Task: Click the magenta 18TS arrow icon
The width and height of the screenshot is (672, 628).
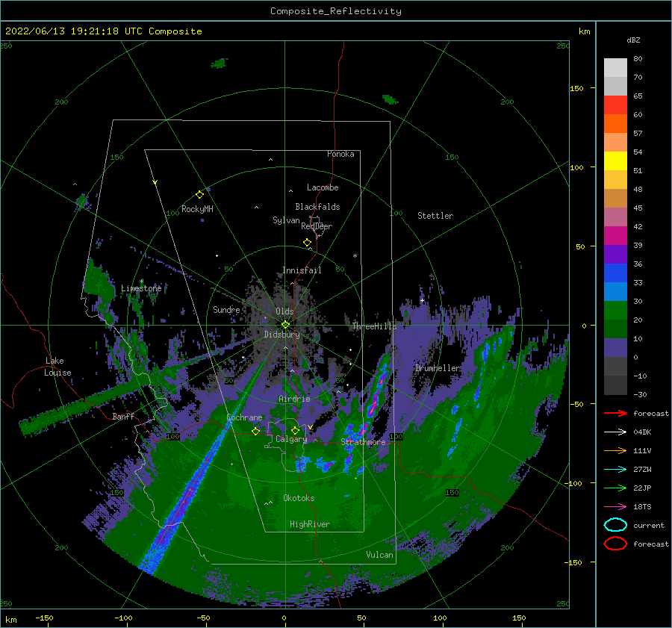Action: [x=615, y=506]
